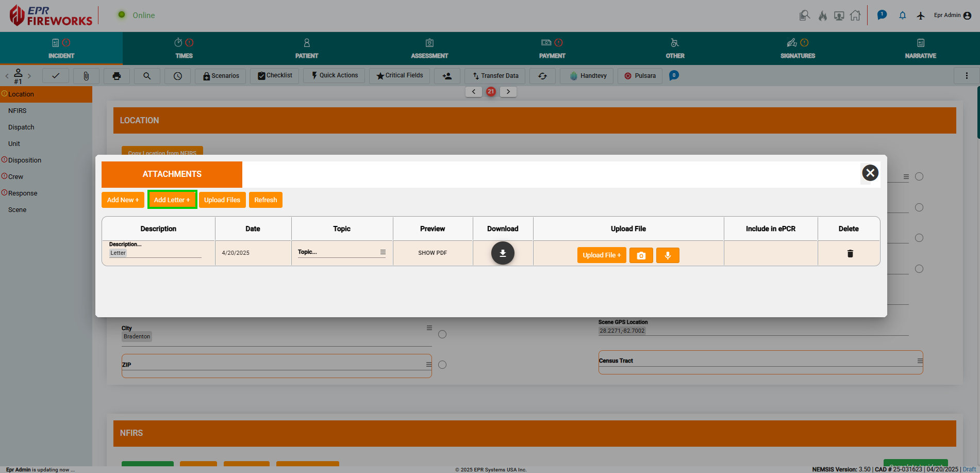Select the radio button beside the ZIP field
This screenshot has width=980, height=473.
[442, 364]
